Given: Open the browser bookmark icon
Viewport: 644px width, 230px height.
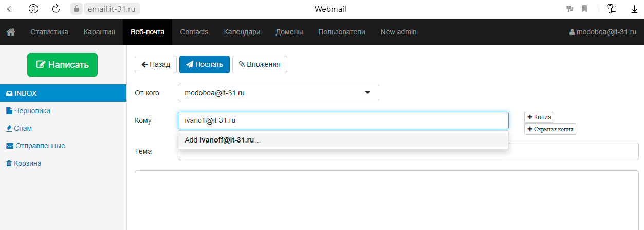Looking at the screenshot, I should point(584,9).
